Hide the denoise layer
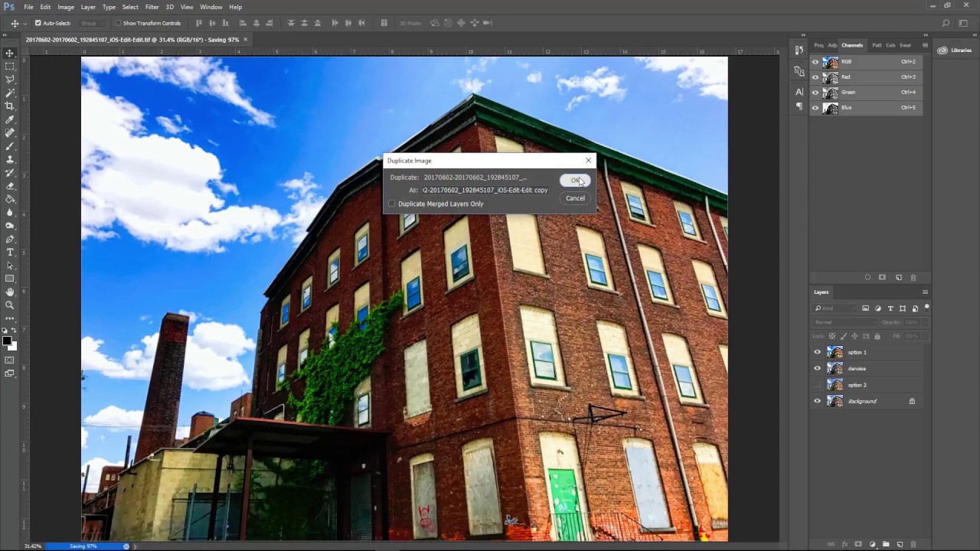Viewport: 980px width, 551px height. [817, 368]
